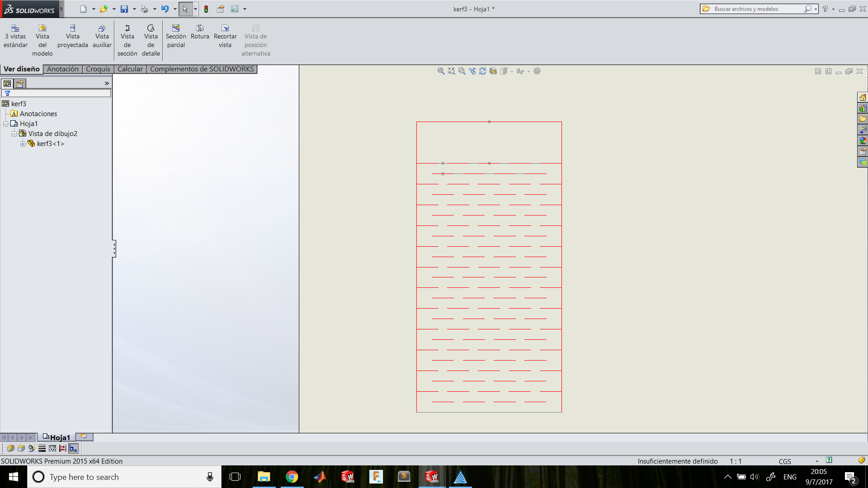Switch to the Anotación tab

coord(63,69)
